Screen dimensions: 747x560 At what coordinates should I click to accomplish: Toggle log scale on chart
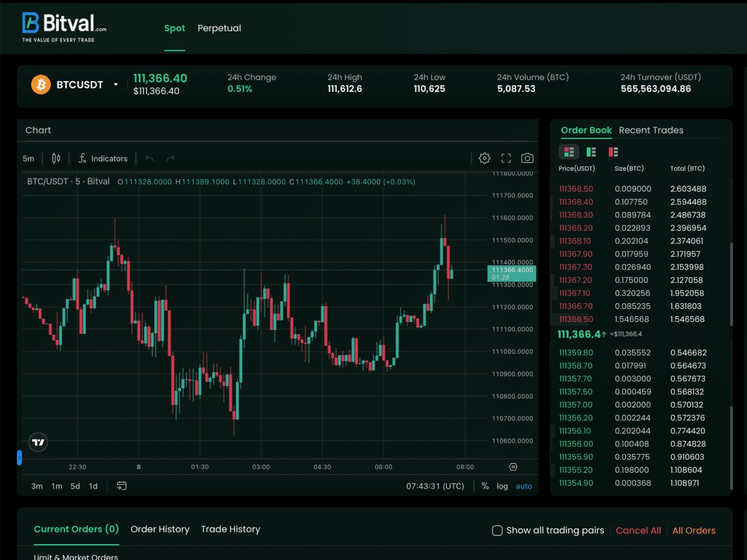[502, 486]
